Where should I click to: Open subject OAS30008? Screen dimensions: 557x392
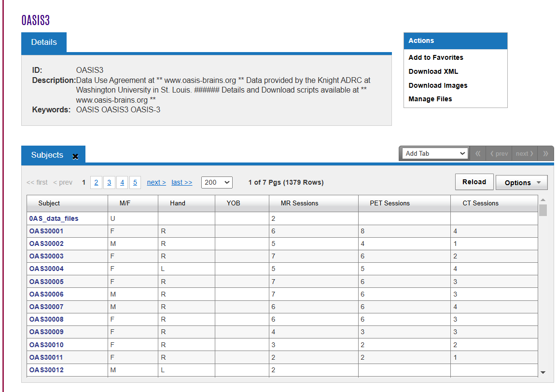46,319
